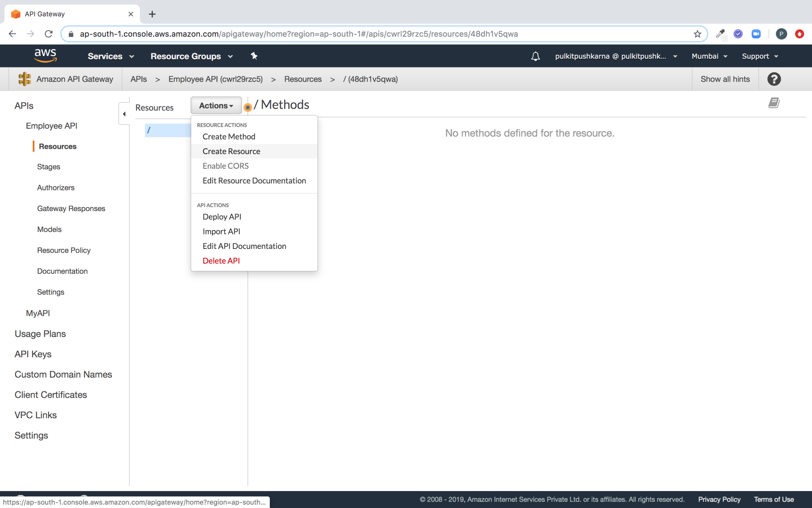This screenshot has width=812, height=508.
Task: Click the Amazon API Gateway service icon
Action: (x=24, y=79)
